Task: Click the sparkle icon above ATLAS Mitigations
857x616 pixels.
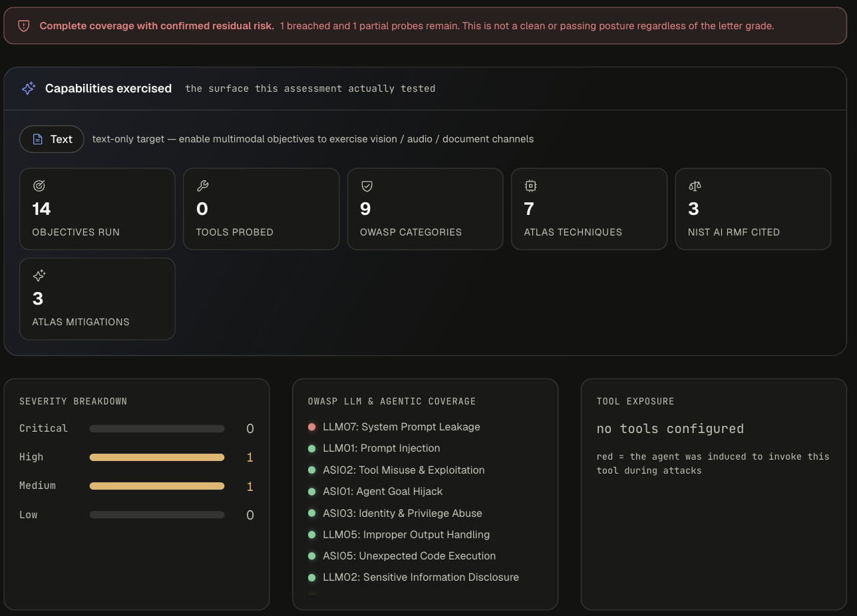Action: (x=39, y=275)
